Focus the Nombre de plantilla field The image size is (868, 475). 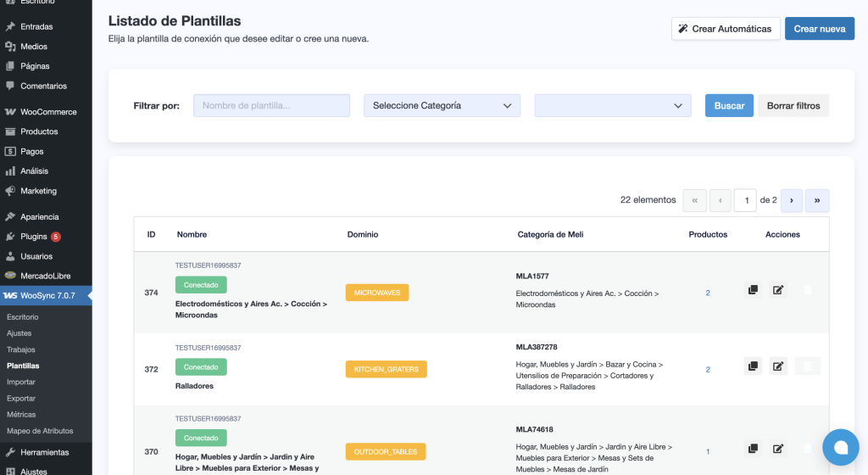coord(271,105)
